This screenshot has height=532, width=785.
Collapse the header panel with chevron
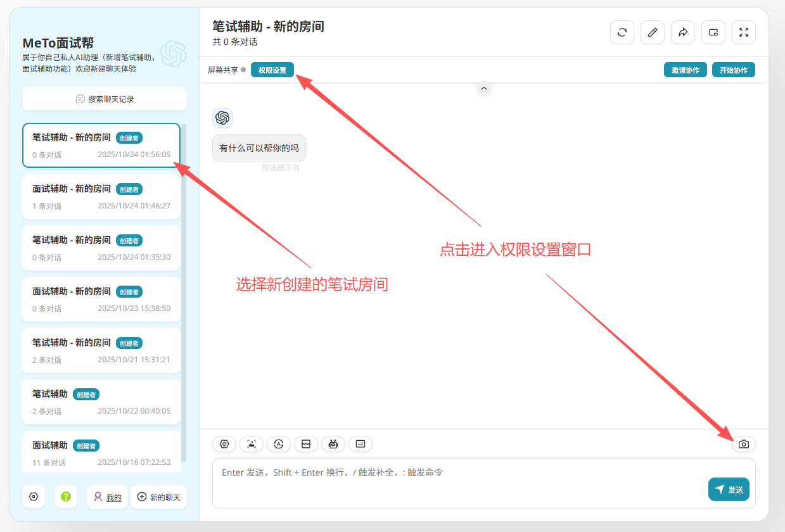pos(484,89)
